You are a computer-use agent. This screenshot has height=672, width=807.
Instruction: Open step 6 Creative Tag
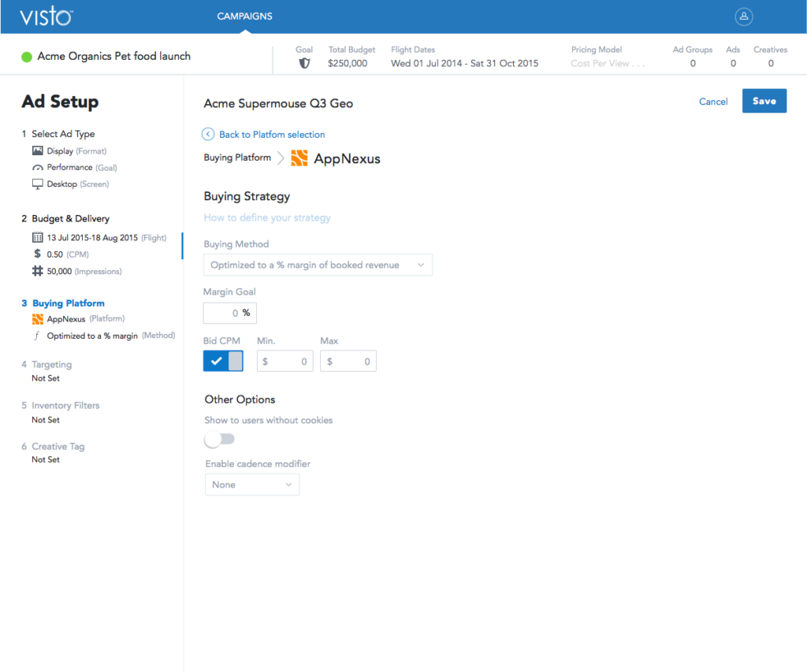[53, 446]
